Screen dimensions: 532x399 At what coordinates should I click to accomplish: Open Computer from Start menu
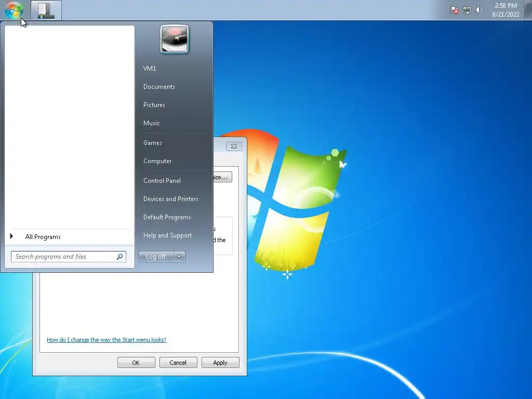click(x=157, y=161)
